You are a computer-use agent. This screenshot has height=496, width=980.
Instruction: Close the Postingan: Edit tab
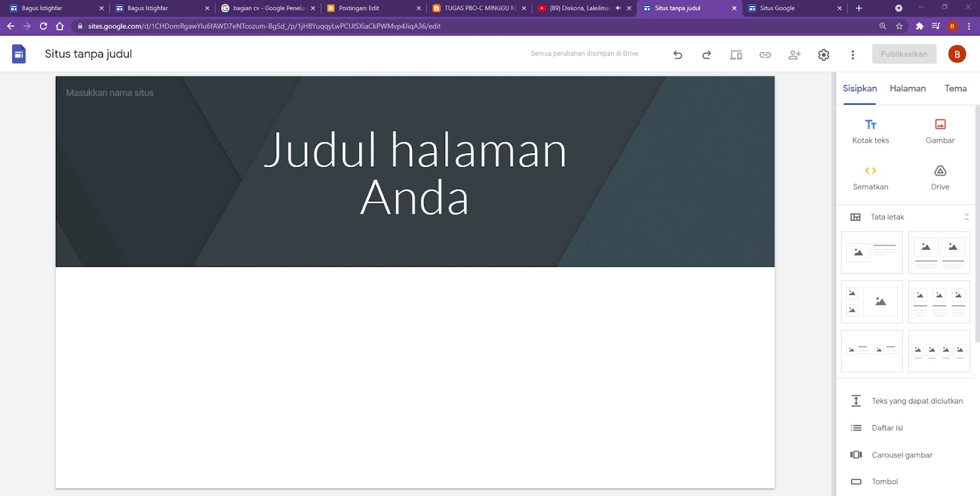click(x=418, y=8)
